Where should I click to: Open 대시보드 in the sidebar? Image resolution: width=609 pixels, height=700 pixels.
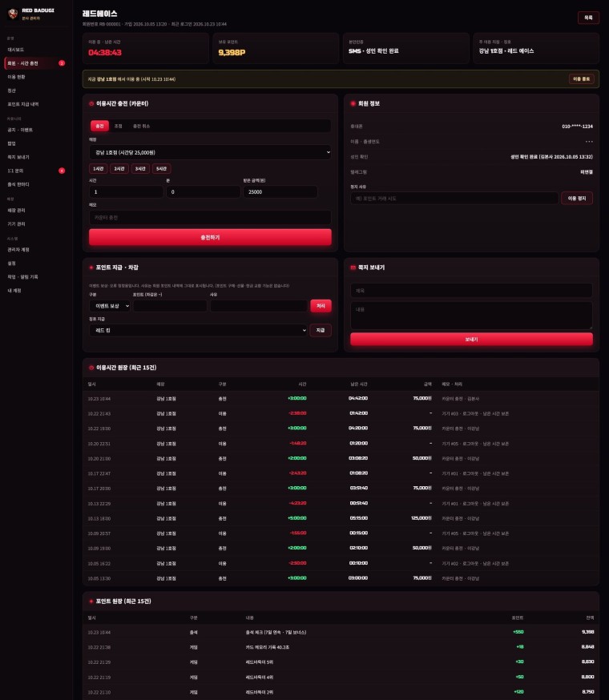[x=34, y=50]
